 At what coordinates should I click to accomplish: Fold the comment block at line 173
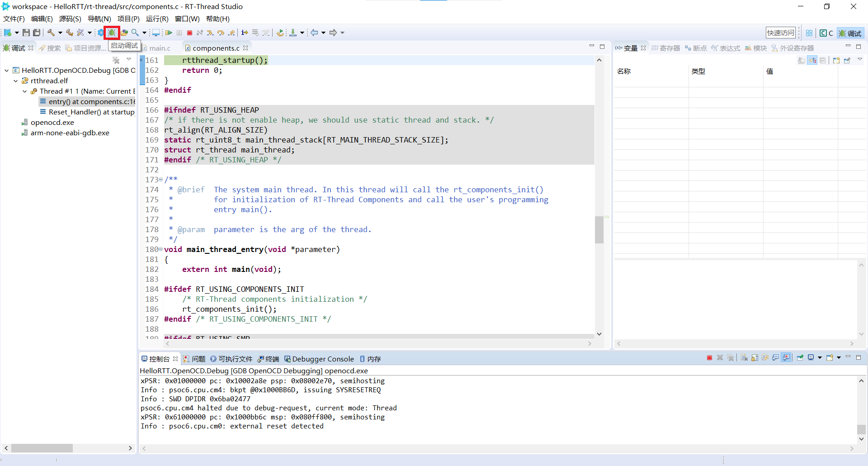pyautogui.click(x=161, y=180)
